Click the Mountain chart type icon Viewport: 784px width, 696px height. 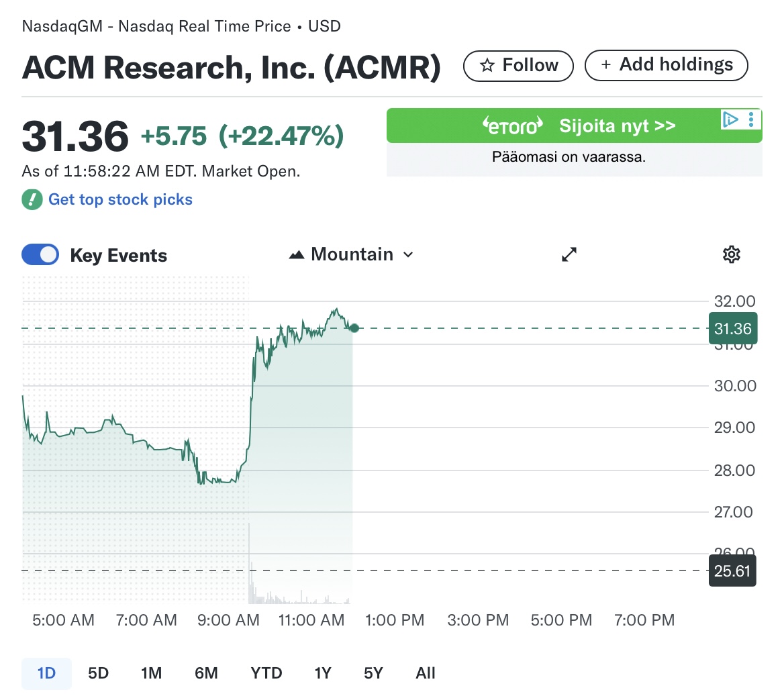(296, 255)
